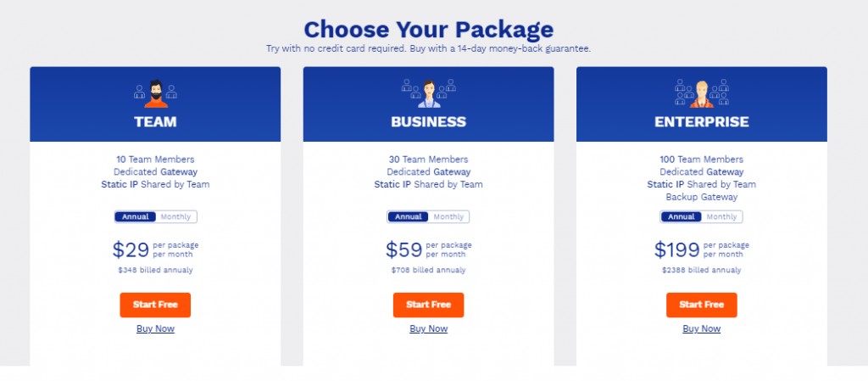Click the TEAM package header title

pyautogui.click(x=156, y=122)
